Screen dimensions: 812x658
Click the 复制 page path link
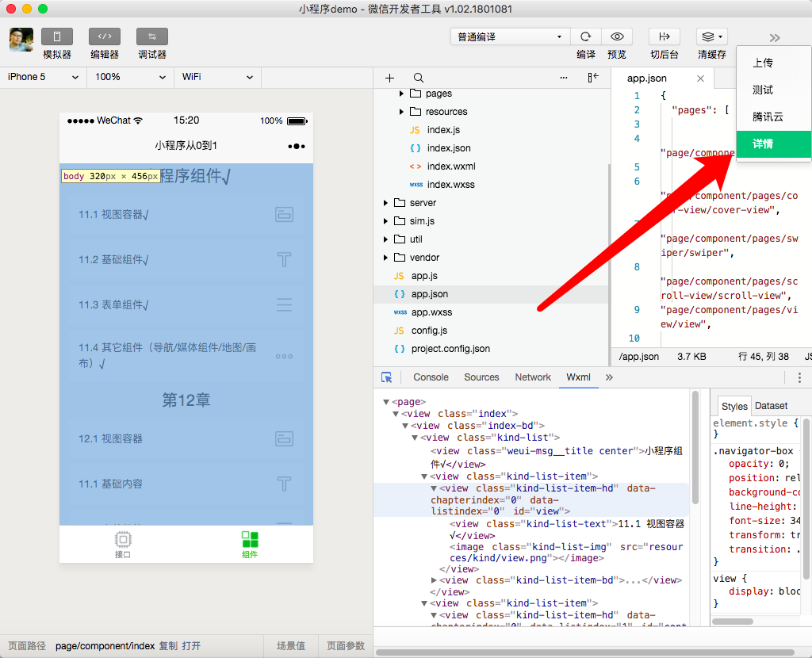tap(168, 646)
